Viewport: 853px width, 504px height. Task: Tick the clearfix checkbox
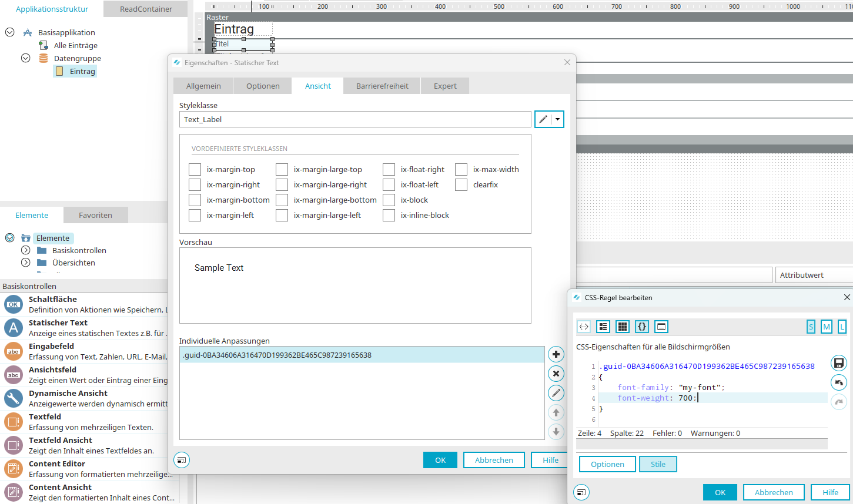coord(461,185)
